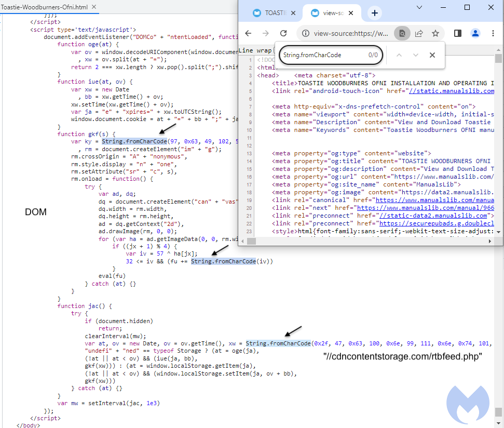504x428 pixels.
Task: Open Chrome's three-dot menu
Action: point(493,33)
